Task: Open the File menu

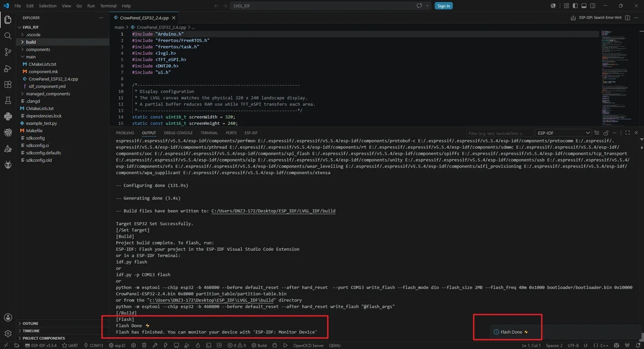Action: click(x=18, y=6)
